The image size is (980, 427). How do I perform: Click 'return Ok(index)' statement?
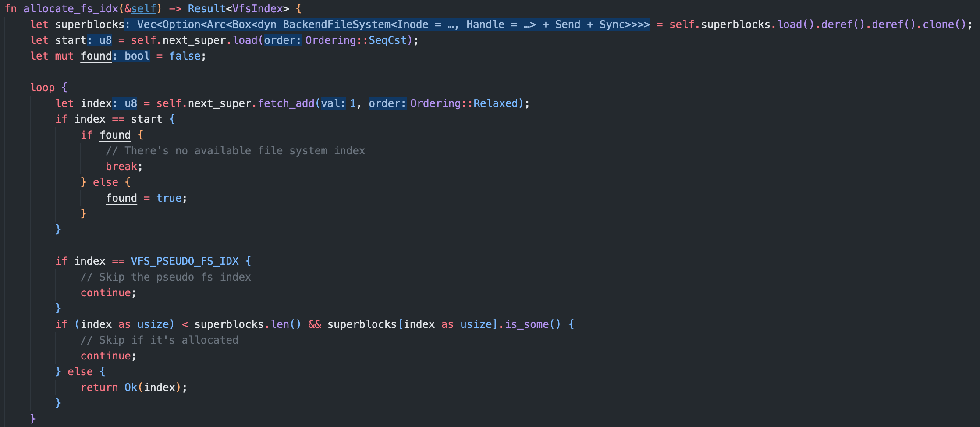coord(134,388)
